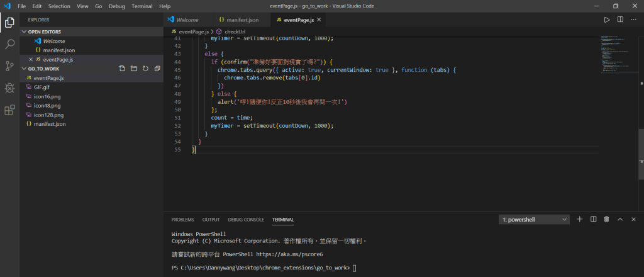
Task: Refresh the explorer file list
Action: pos(145,69)
